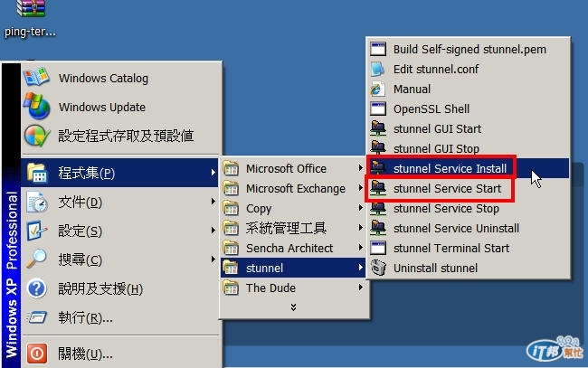The height and width of the screenshot is (368, 588).
Task: Click the stunnel Service Install icon
Action: [x=378, y=168]
